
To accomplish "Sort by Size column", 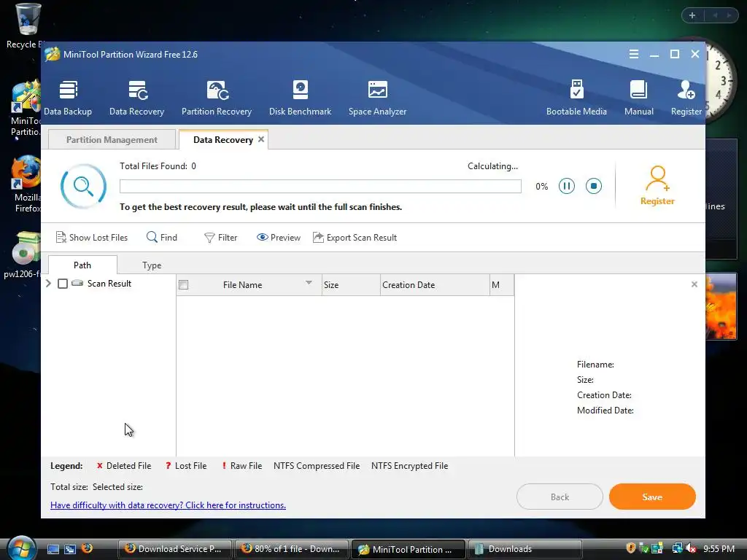I will click(x=351, y=285).
